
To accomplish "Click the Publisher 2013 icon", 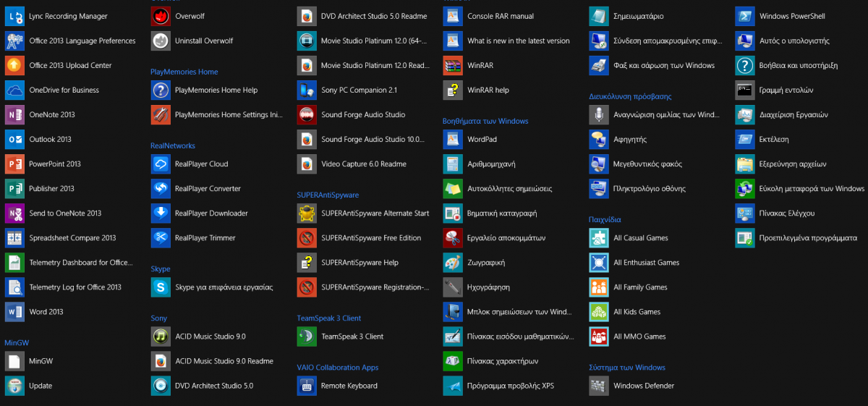I will [14, 188].
